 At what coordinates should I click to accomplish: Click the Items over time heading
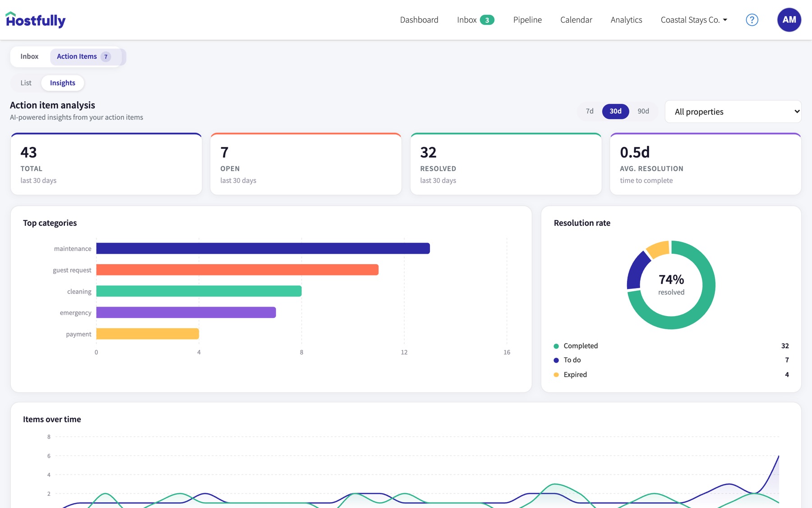52,419
